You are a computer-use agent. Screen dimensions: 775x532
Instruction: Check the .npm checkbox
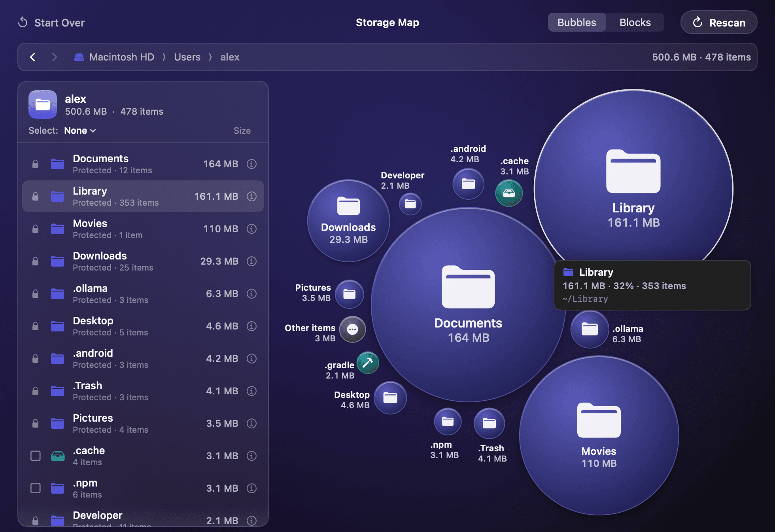pos(36,488)
